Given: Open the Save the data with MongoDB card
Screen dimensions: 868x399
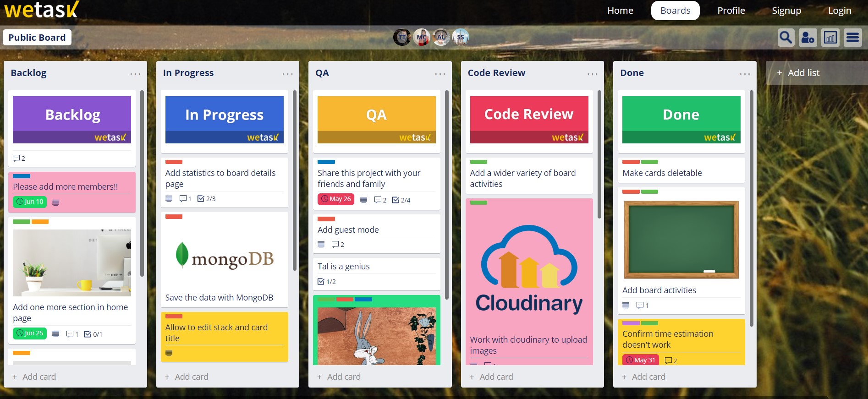Looking at the screenshot, I should click(x=225, y=259).
